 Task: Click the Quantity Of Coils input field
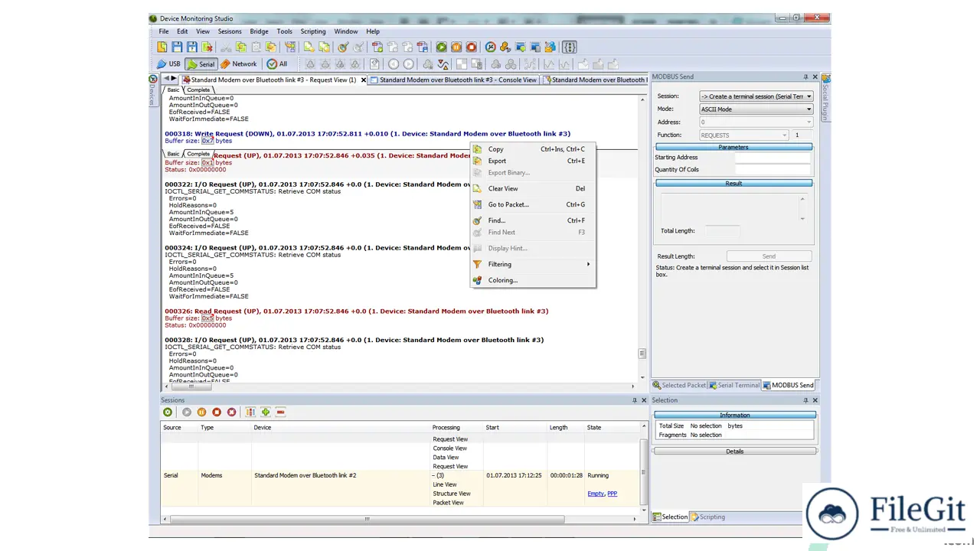pyautogui.click(x=772, y=170)
